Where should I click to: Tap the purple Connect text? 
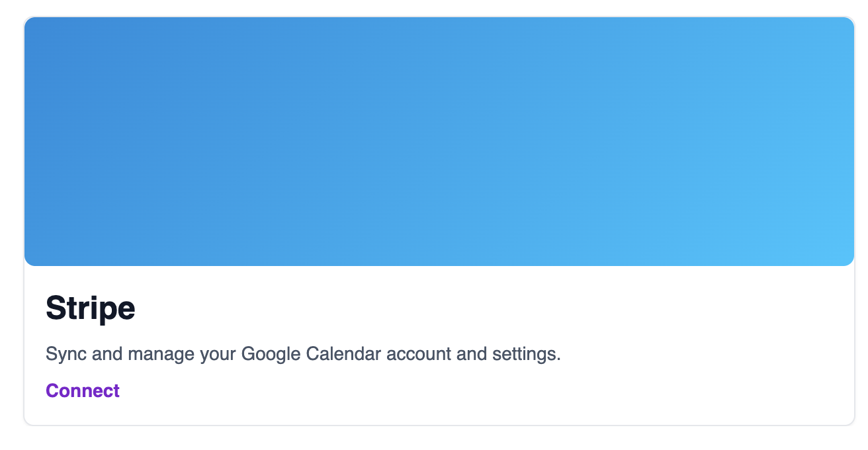83,390
